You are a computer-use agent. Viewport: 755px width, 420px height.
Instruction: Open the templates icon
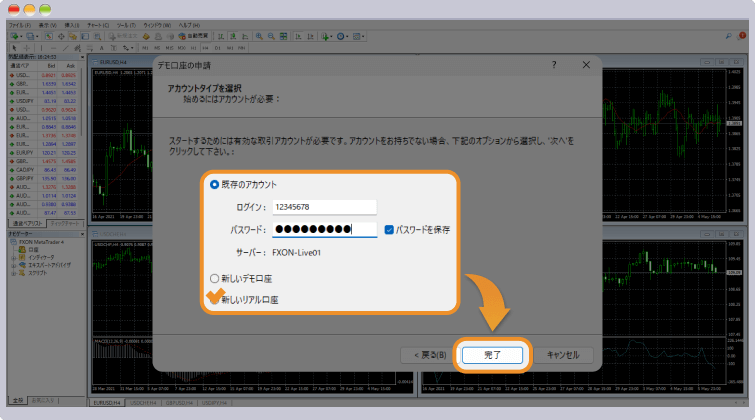tap(358, 36)
